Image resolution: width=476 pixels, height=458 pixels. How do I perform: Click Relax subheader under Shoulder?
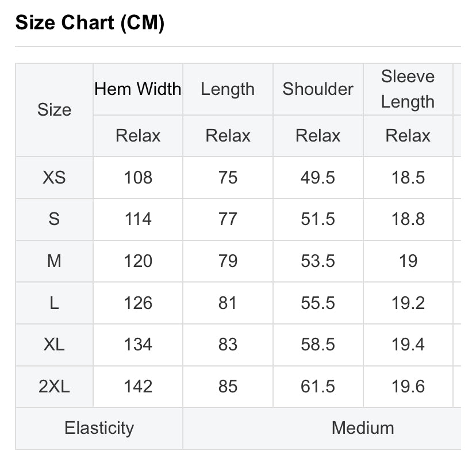(318, 136)
